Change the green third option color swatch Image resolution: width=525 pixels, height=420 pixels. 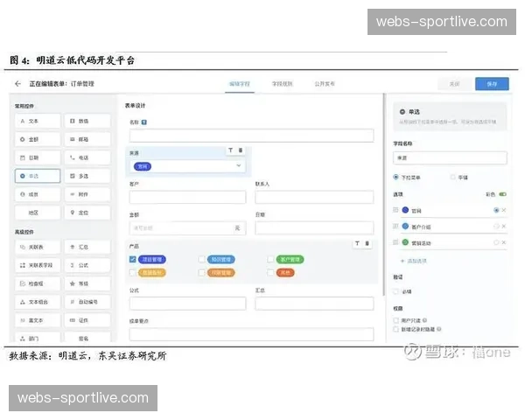pyautogui.click(x=405, y=241)
